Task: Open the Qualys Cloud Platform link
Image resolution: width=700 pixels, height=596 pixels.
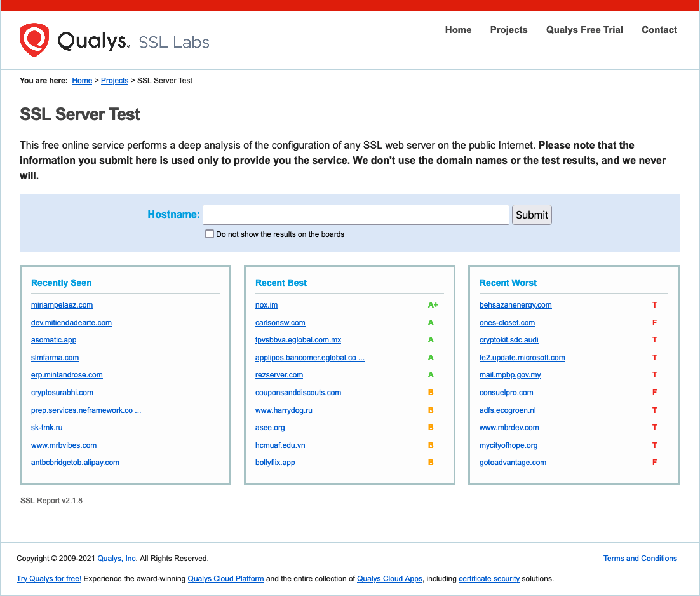Action: pos(225,579)
